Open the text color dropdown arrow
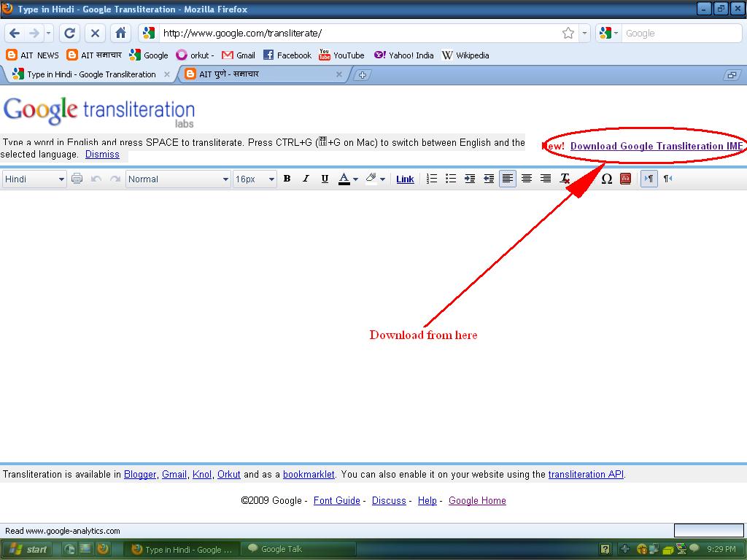The width and height of the screenshot is (747, 560). [355, 179]
